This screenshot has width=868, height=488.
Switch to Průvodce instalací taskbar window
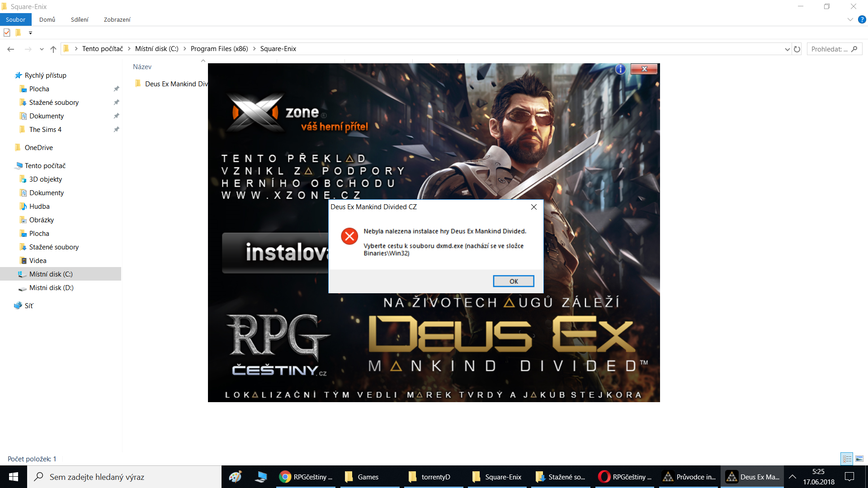point(689,477)
